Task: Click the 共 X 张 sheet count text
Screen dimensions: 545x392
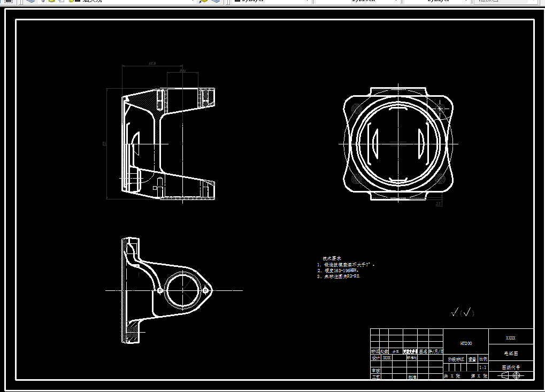Action: point(452,376)
